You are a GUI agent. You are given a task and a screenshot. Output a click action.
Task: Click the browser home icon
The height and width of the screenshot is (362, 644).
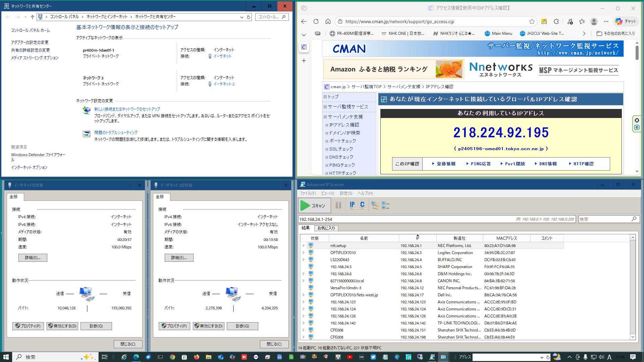coord(328,21)
